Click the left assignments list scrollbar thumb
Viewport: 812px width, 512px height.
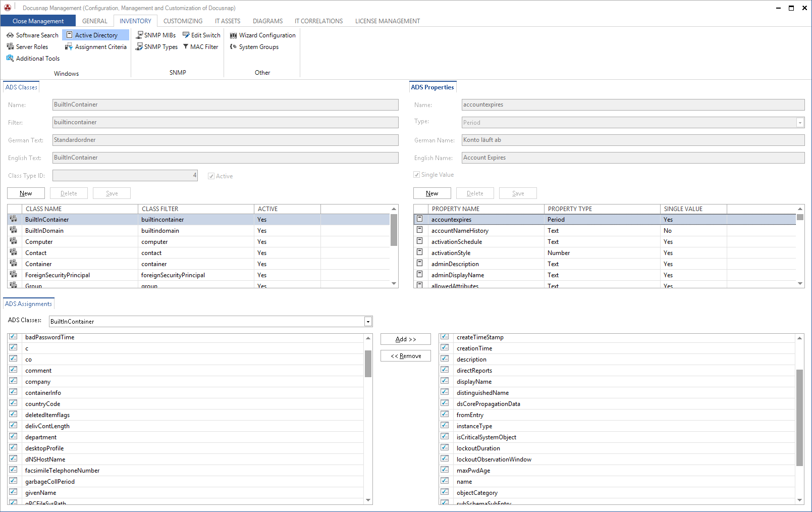click(368, 364)
